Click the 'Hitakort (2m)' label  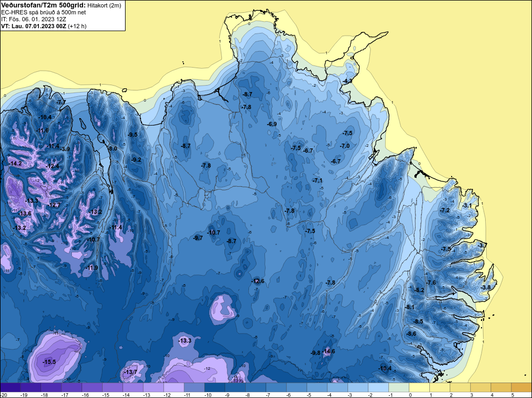[x=104, y=5]
